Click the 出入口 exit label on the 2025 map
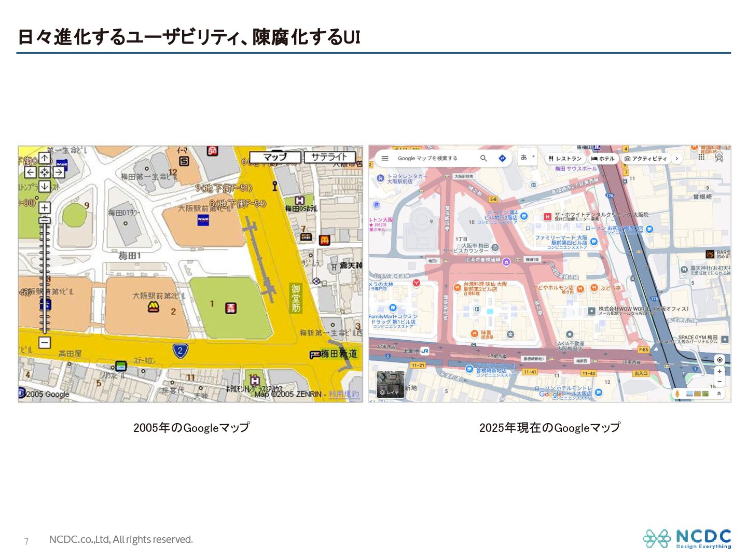The width and height of the screenshot is (747, 560). (641, 373)
